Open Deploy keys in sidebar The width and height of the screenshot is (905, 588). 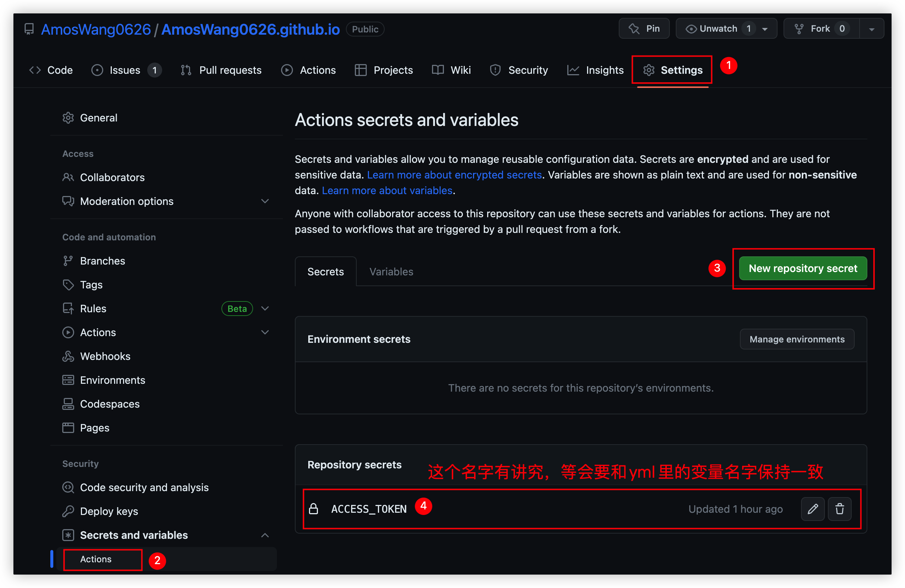[x=109, y=511]
